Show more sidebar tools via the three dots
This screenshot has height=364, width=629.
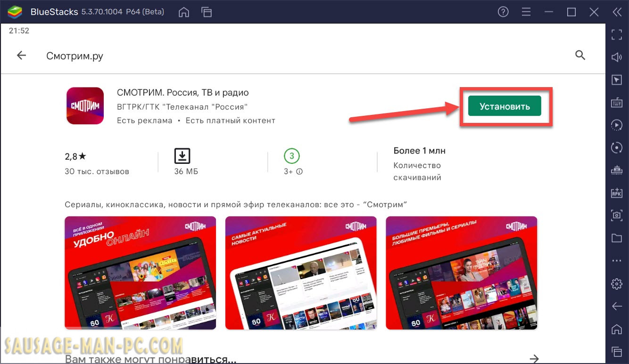(617, 260)
